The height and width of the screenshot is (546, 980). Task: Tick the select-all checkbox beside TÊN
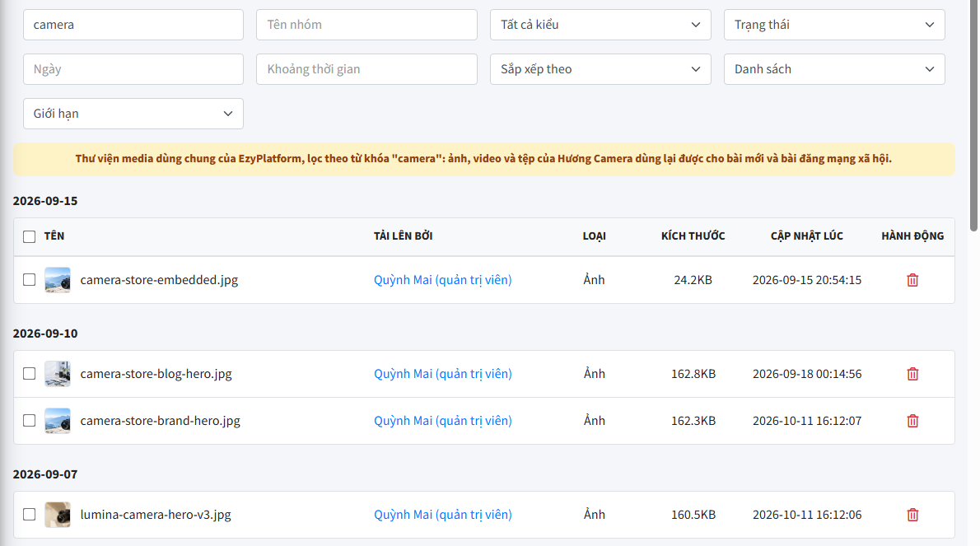30,236
